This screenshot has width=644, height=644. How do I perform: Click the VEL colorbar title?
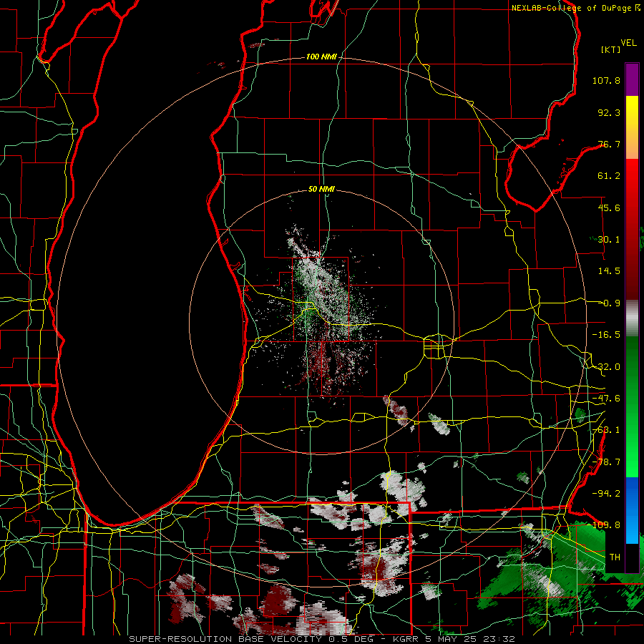pos(628,43)
